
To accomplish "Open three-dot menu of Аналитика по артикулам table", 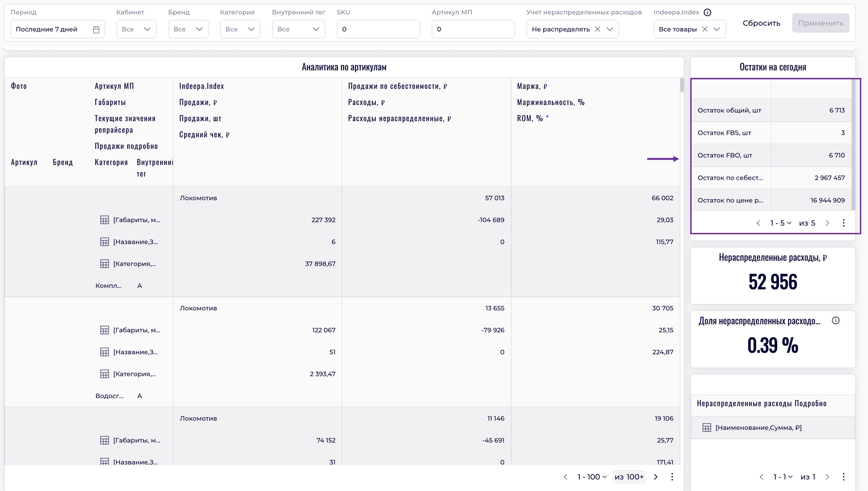I will 672,477.
